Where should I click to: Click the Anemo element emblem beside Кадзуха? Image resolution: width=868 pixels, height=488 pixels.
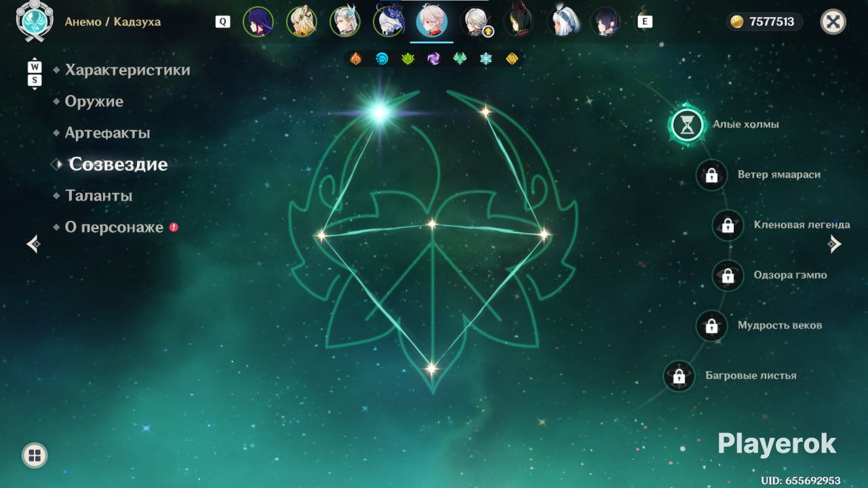point(35,21)
